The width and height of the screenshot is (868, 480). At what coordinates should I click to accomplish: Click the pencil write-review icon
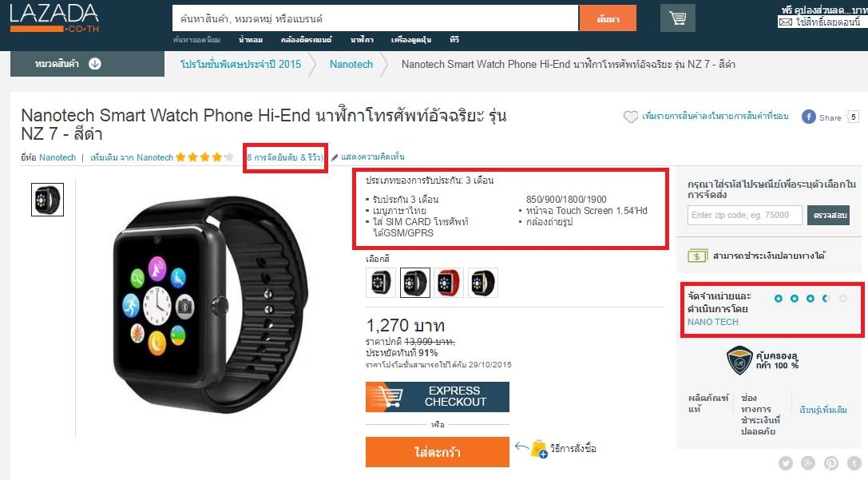click(x=335, y=157)
